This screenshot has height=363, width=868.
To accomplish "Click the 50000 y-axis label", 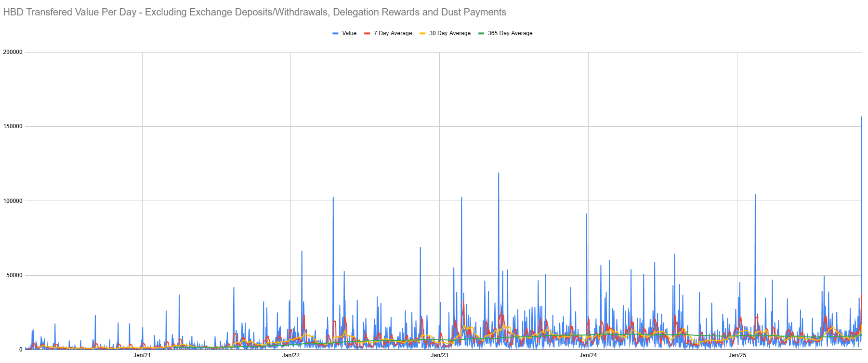I will coord(14,275).
